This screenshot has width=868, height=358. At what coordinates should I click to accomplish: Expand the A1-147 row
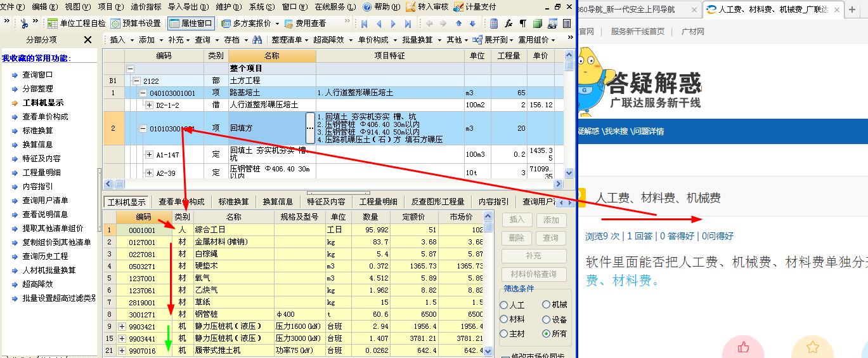pyautogui.click(x=149, y=154)
